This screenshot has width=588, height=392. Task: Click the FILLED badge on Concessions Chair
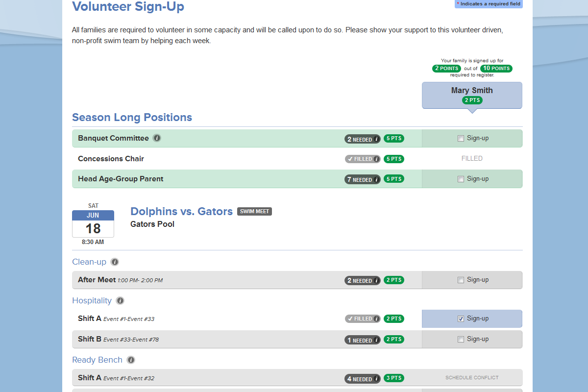pos(363,159)
